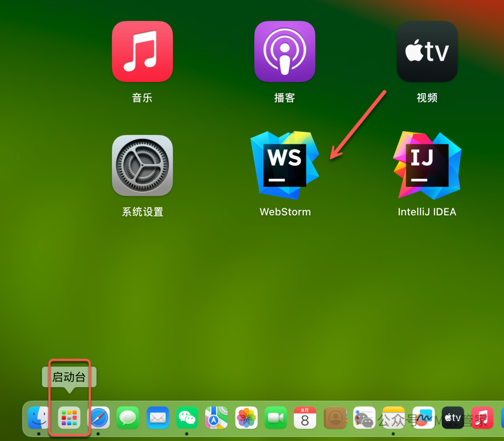Image resolution: width=504 pixels, height=441 pixels.
Task: Open the Apple TV icon in the Dock
Action: (x=453, y=418)
